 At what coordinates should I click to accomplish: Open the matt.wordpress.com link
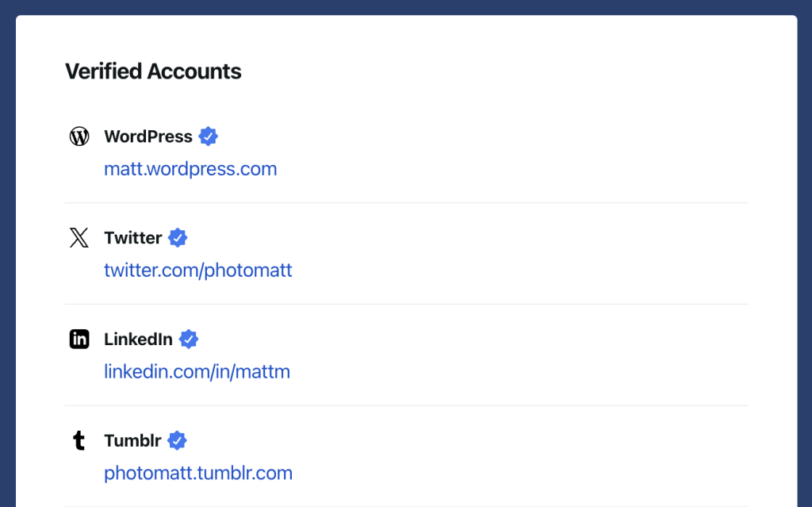coord(190,169)
